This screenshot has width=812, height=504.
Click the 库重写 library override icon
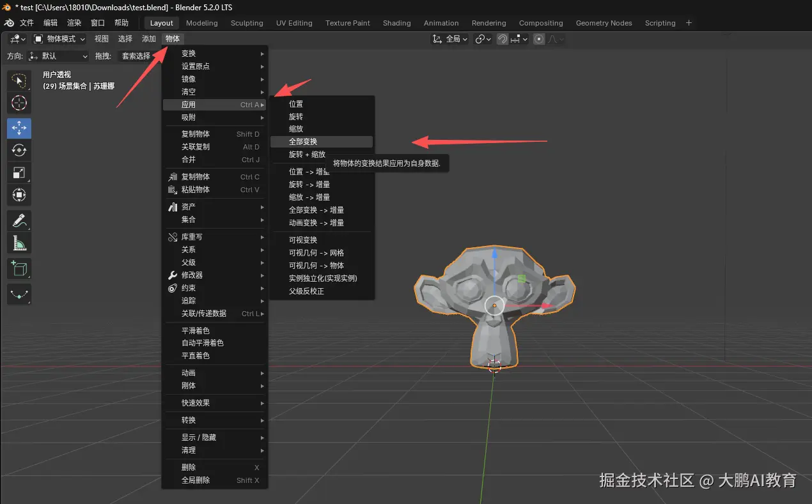173,237
